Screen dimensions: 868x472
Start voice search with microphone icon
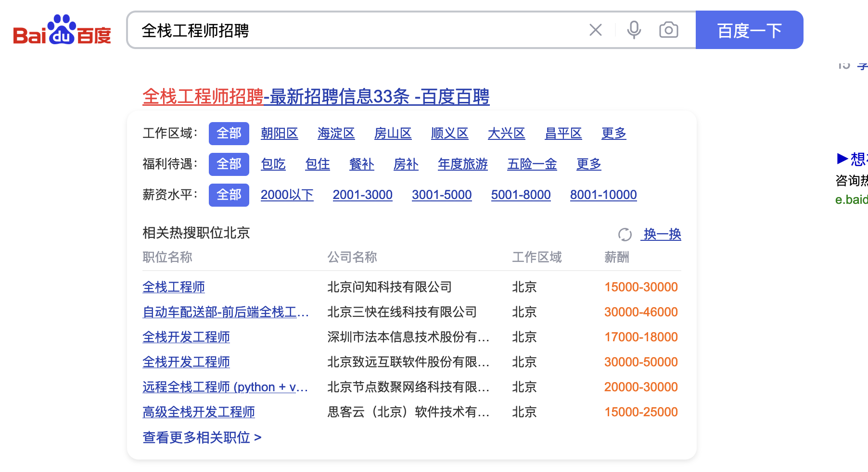click(x=634, y=30)
